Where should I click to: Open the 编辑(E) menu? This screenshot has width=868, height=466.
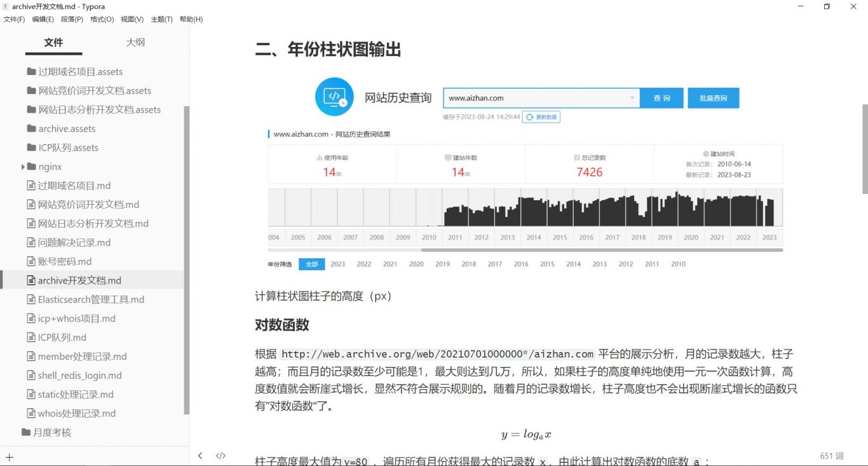point(43,19)
